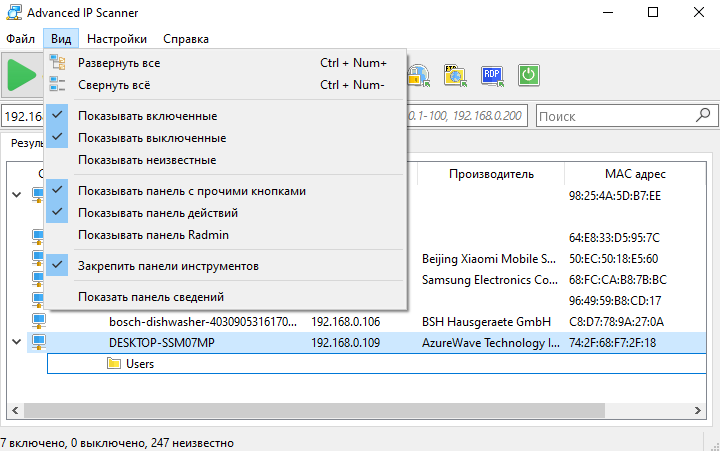Click Samsung Electronics manufacturer cell
This screenshot has width=720, height=451.
point(489,280)
